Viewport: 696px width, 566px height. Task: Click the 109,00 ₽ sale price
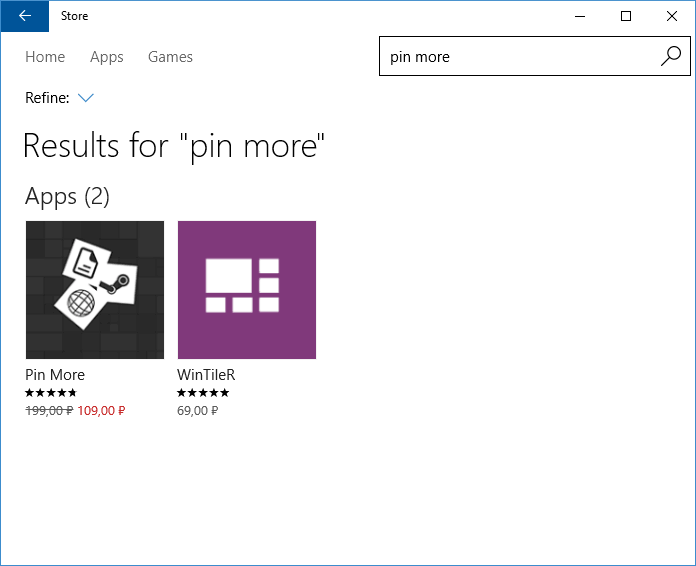[x=101, y=411]
